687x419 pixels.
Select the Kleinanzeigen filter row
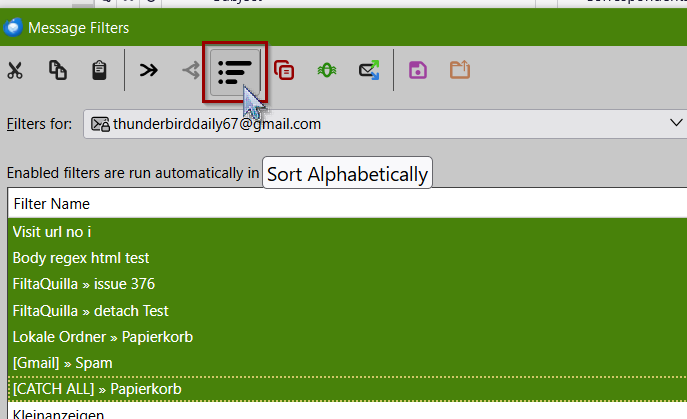(x=347, y=412)
